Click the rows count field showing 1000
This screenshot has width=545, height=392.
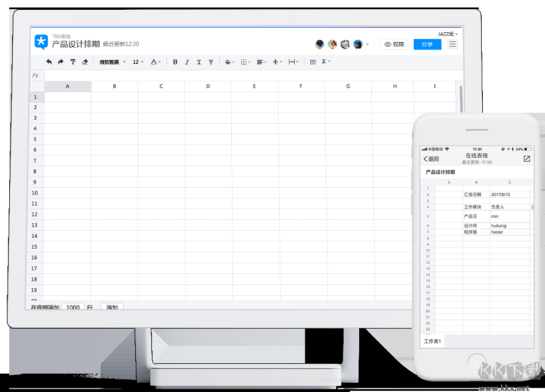point(73,307)
